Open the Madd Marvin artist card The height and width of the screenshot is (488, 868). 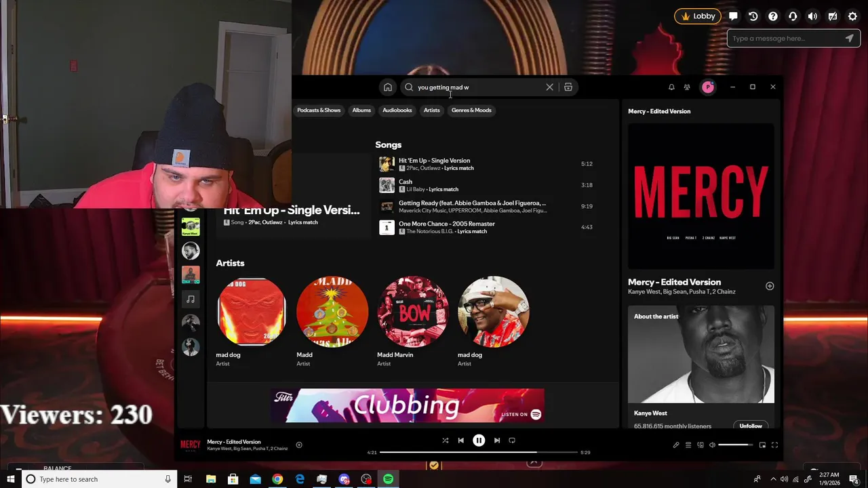tap(413, 322)
